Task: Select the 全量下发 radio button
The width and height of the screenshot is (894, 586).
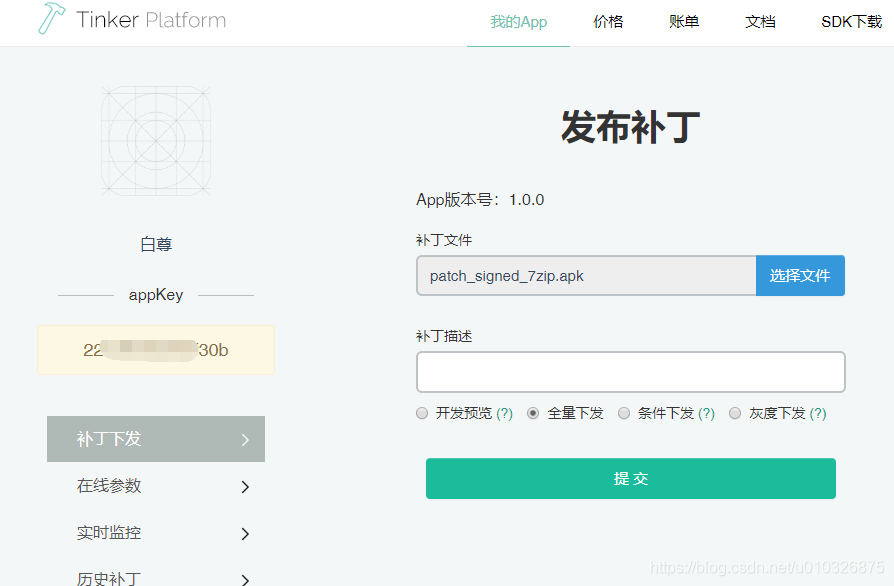Action: click(533, 413)
